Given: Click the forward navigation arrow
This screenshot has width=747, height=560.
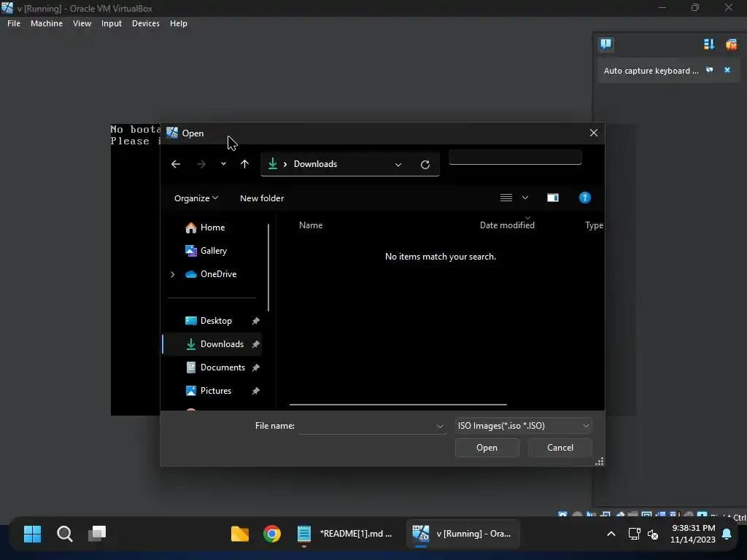Looking at the screenshot, I should (201, 164).
